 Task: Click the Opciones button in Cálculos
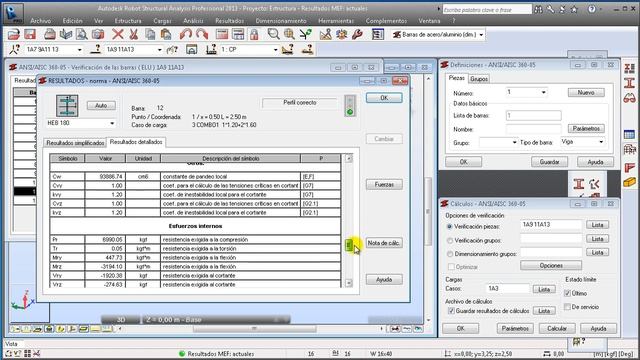(551, 265)
